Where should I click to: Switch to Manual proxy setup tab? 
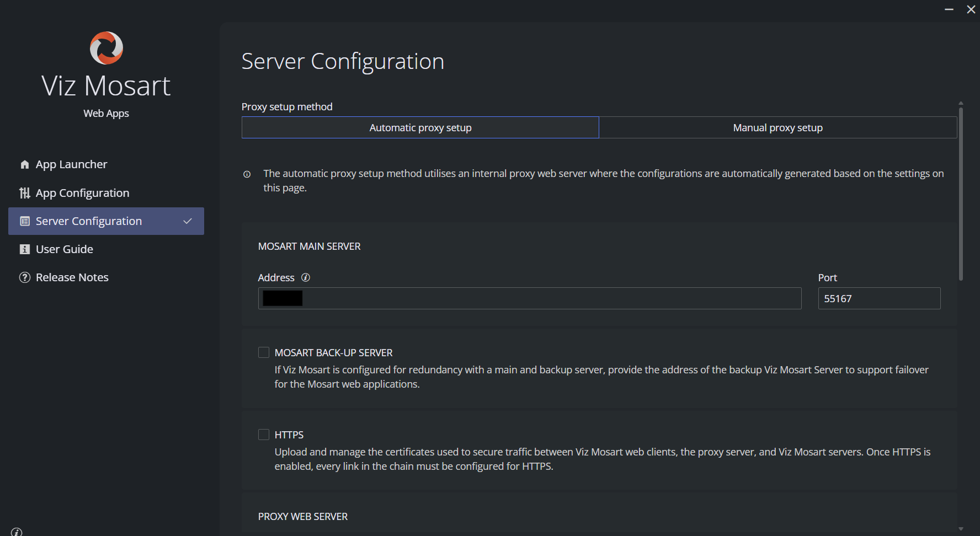[778, 127]
